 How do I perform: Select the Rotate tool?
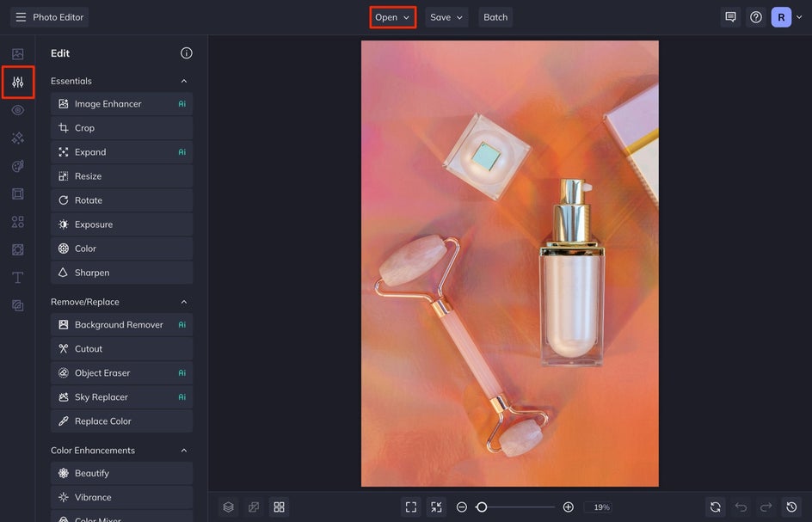(x=121, y=200)
